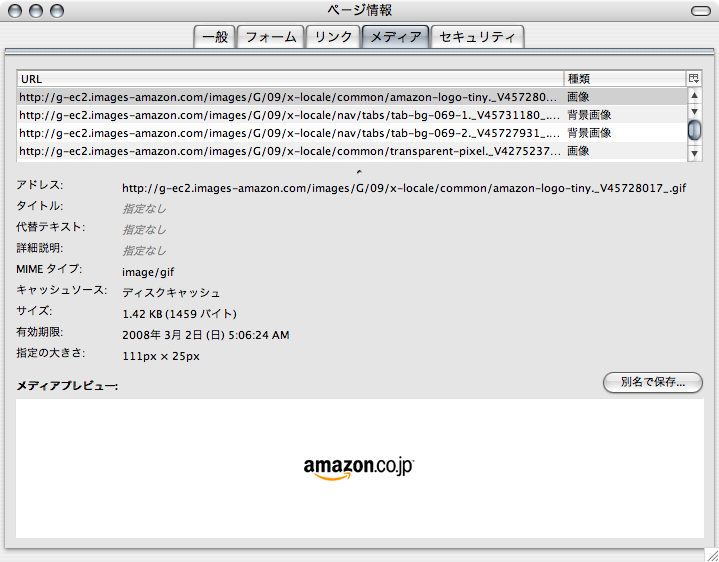Open the フォーム tab

(271, 37)
